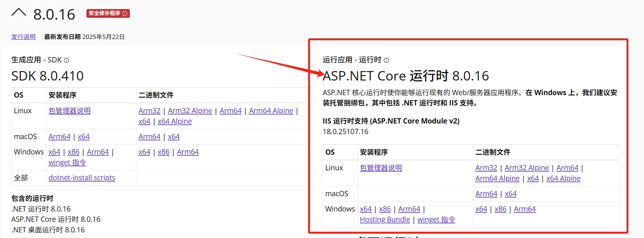
Task: Open ASP.NET runtime Linux 包管理器说明 link
Action: coord(381,168)
